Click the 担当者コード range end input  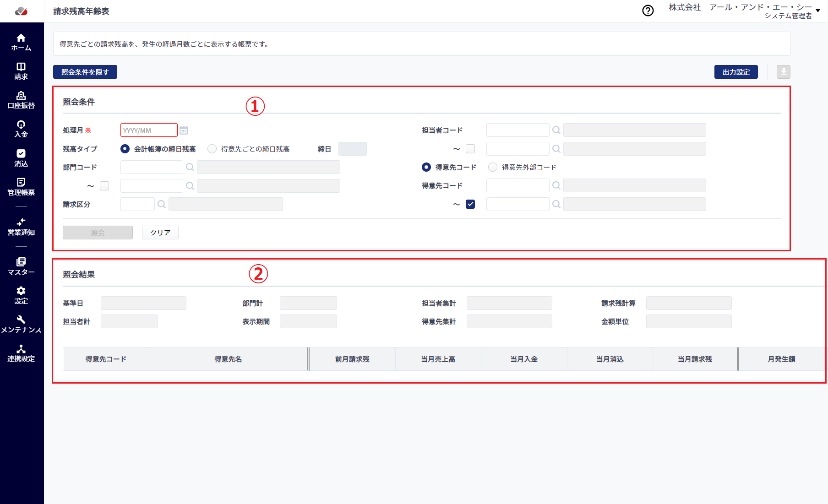point(517,149)
